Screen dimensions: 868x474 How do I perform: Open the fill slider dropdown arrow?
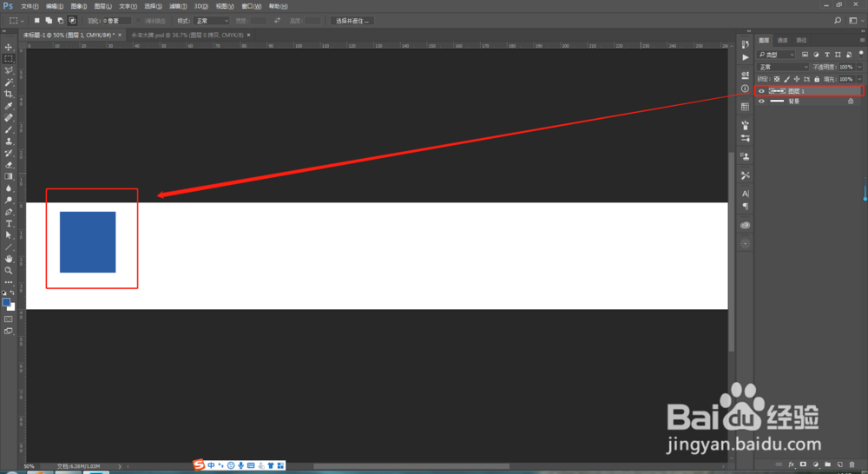(859, 79)
